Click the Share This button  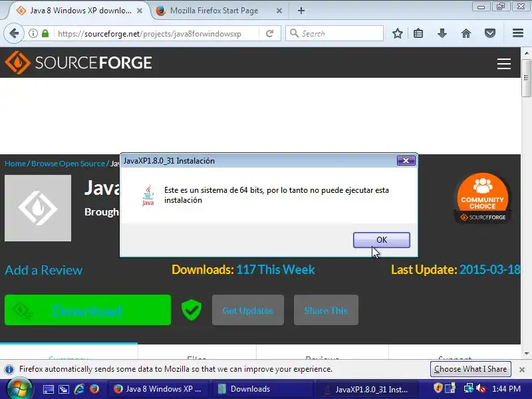pos(326,310)
